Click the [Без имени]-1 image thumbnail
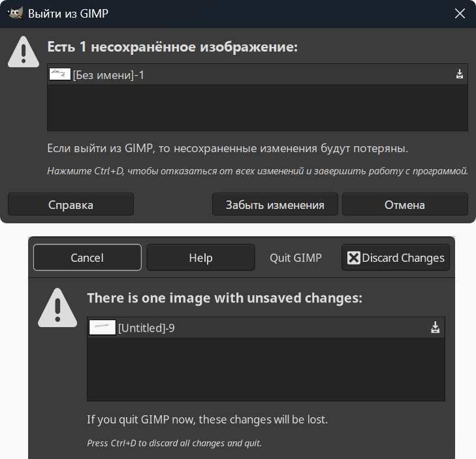The image size is (476, 459). 60,74
